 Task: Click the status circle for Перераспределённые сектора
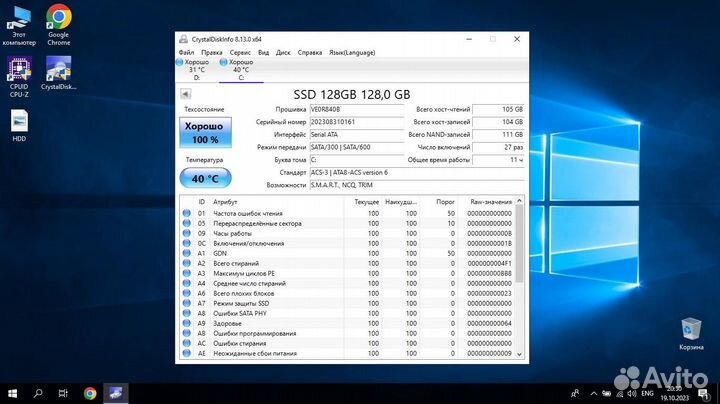tap(186, 224)
